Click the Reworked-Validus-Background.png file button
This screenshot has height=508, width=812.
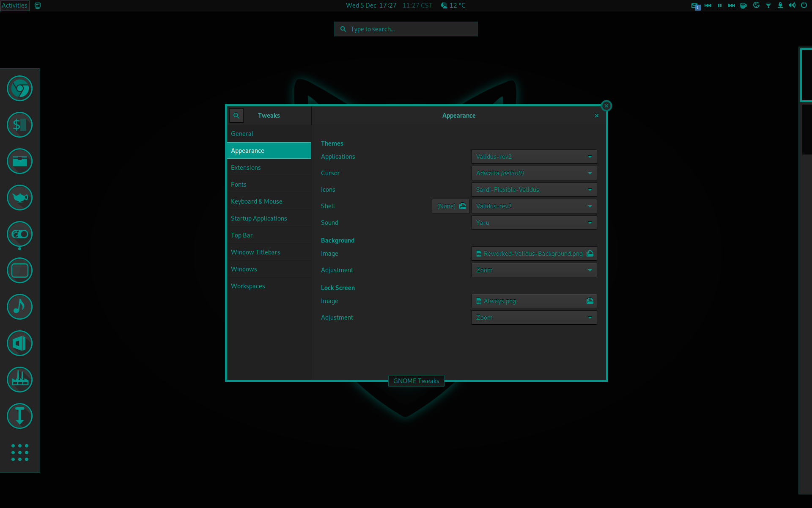(x=534, y=254)
